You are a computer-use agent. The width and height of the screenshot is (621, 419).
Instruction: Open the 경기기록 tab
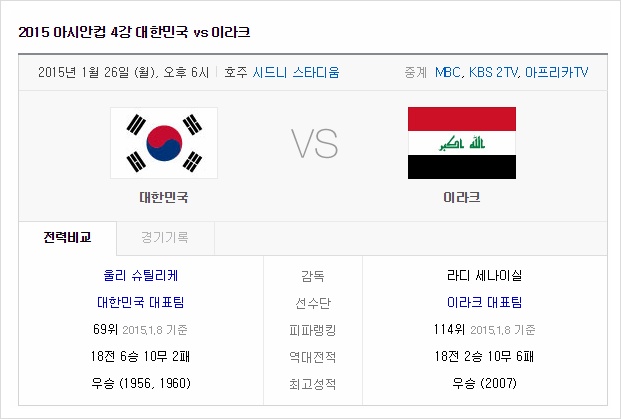tap(165, 238)
